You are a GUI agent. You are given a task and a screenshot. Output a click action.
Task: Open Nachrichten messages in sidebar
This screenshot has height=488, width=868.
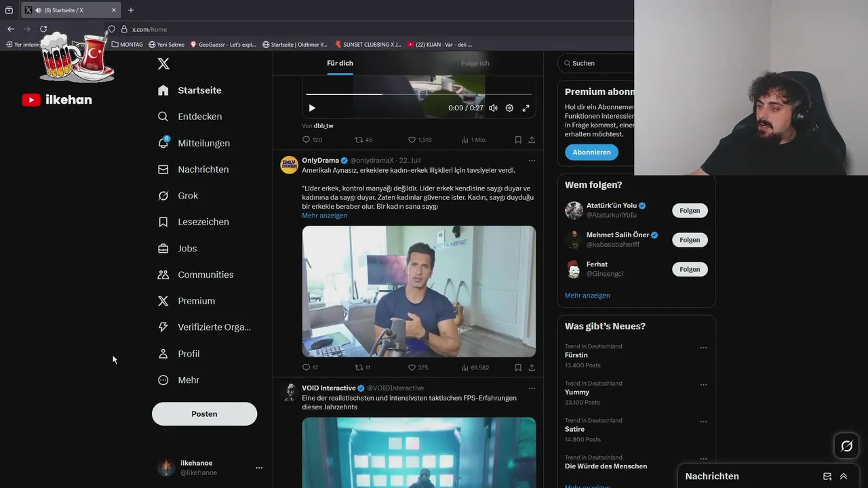coord(194,169)
